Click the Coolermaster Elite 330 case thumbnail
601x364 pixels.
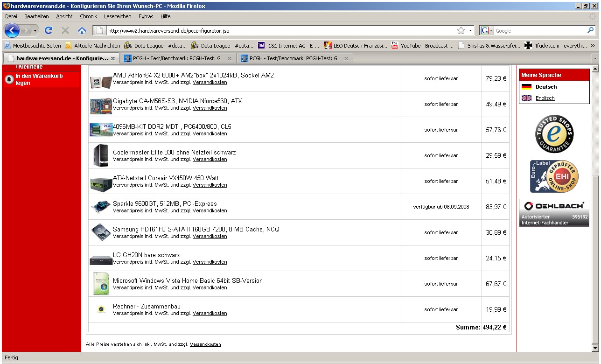pos(101,155)
